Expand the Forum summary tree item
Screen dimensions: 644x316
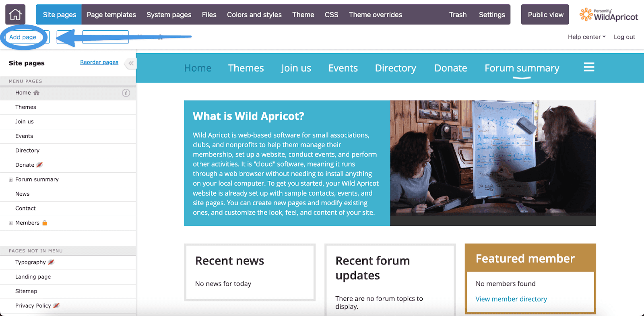(x=11, y=180)
